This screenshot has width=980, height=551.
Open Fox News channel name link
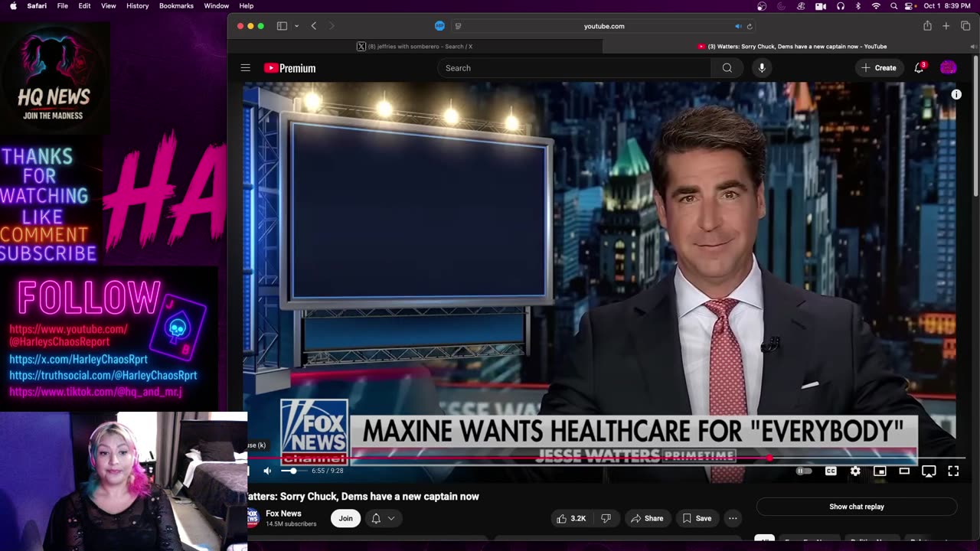[x=283, y=514]
